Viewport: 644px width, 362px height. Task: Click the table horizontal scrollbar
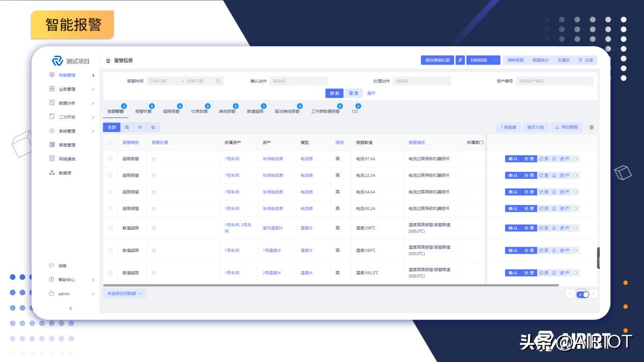[x=331, y=285]
